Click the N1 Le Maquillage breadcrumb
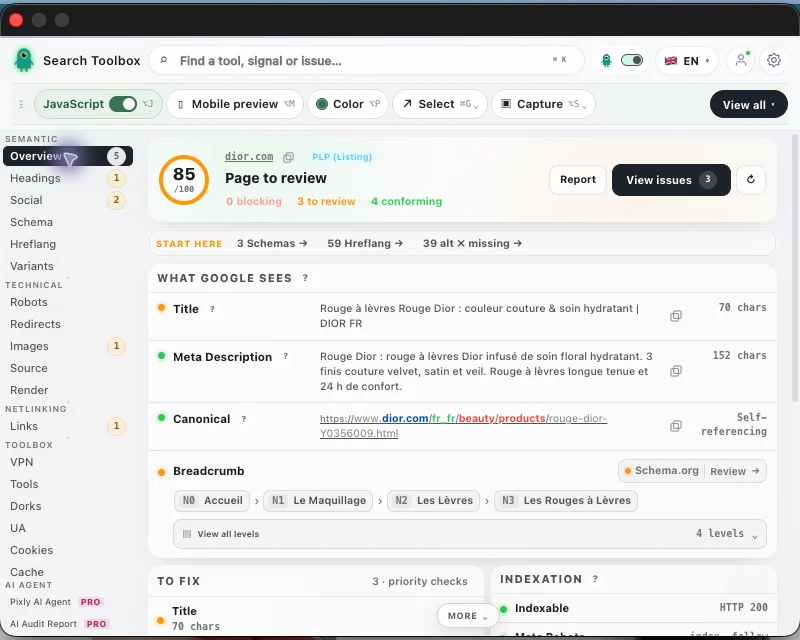800x640 pixels. tap(318, 501)
